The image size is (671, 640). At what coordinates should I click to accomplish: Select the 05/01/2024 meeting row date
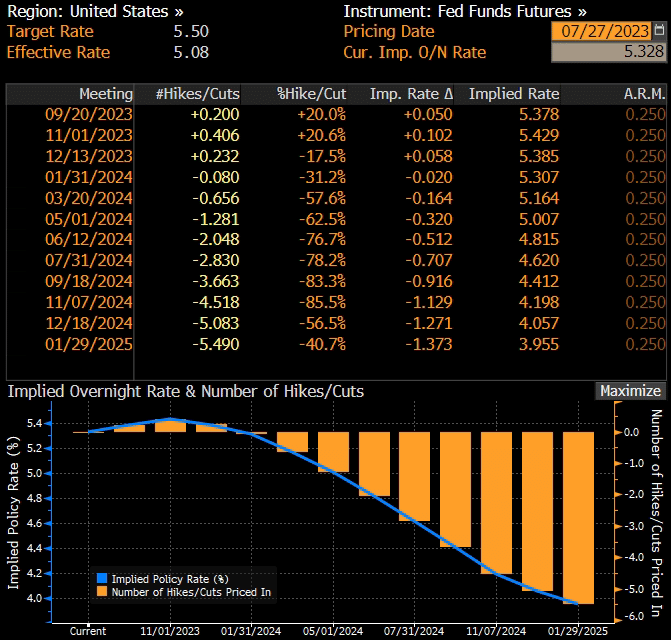[89, 219]
